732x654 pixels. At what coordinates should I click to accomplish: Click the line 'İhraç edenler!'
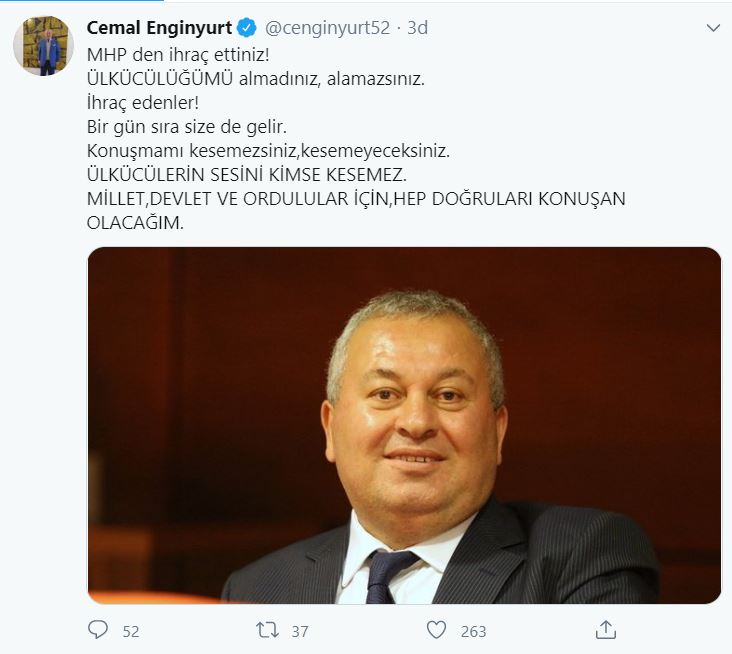point(142,103)
